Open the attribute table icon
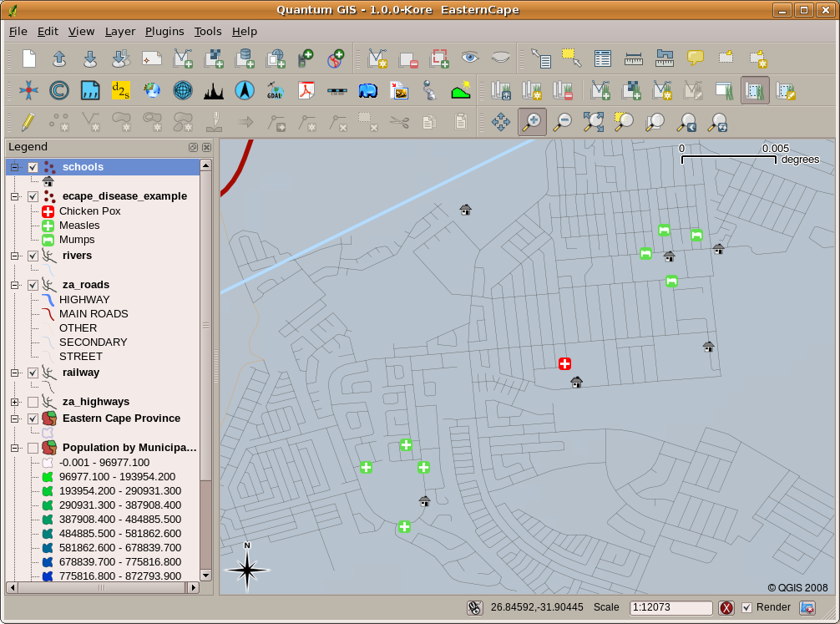Screen dimensions: 840x624 (x=603, y=58)
